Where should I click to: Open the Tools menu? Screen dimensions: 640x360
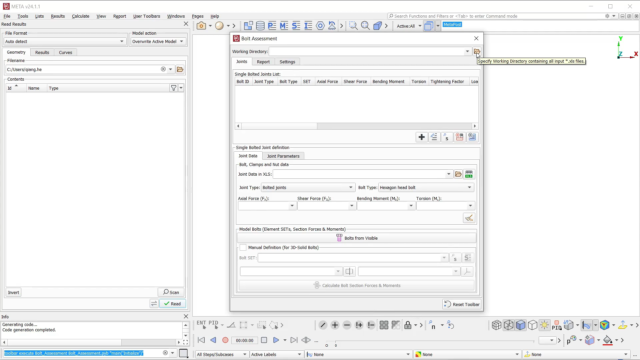(x=23, y=16)
